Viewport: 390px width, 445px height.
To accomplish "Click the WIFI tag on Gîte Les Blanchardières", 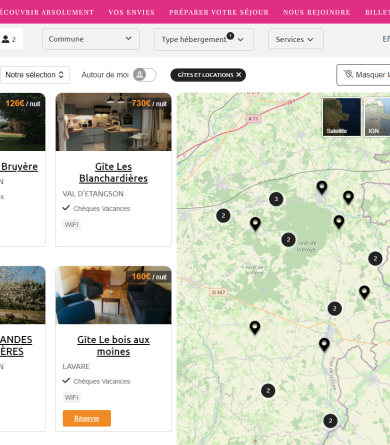I will [x=71, y=225].
